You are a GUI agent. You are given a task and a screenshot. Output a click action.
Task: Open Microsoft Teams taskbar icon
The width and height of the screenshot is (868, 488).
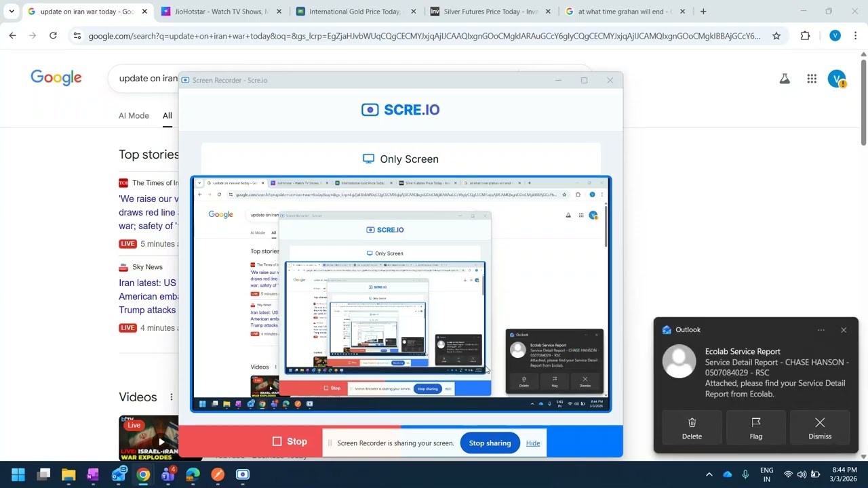[x=167, y=474]
